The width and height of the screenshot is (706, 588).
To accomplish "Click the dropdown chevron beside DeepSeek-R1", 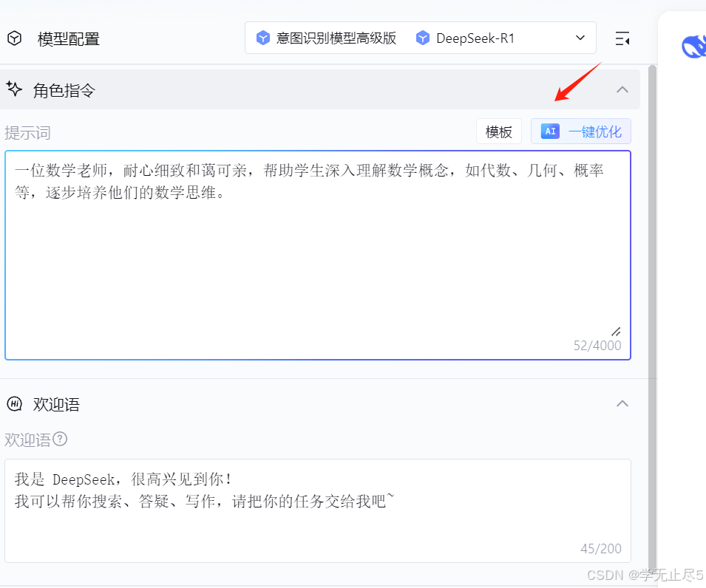I will click(580, 38).
